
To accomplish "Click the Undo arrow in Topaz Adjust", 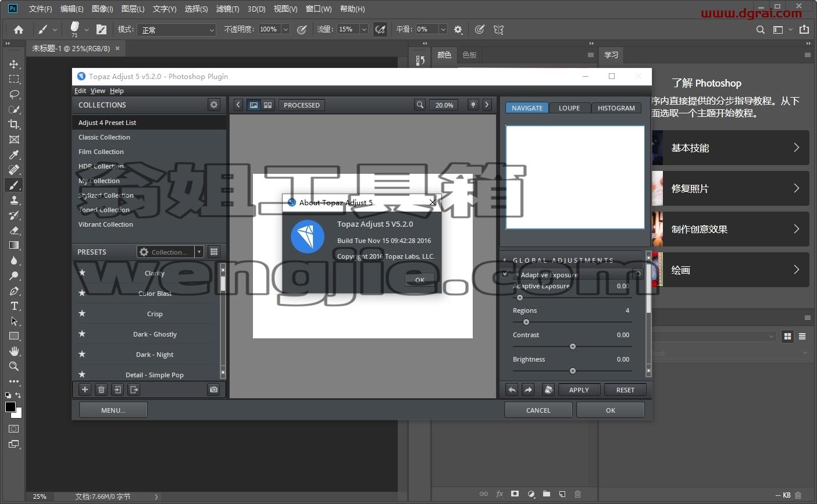I will tap(512, 390).
